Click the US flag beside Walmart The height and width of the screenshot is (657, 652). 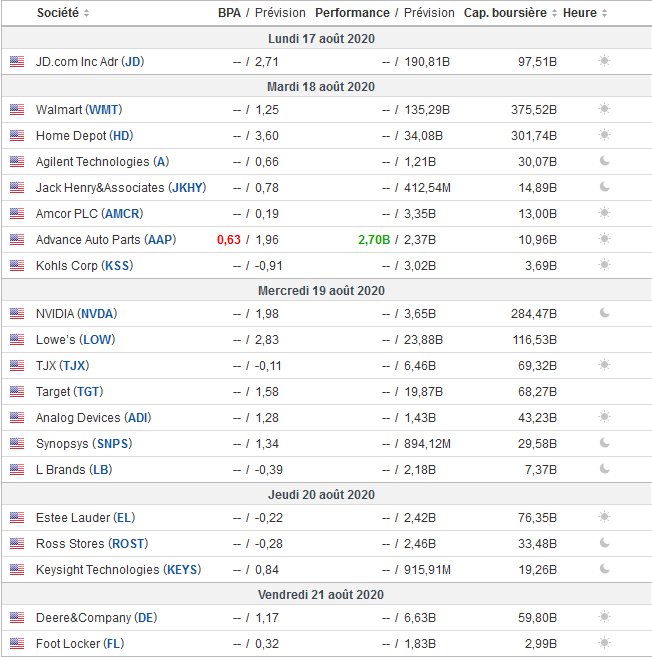[17, 109]
